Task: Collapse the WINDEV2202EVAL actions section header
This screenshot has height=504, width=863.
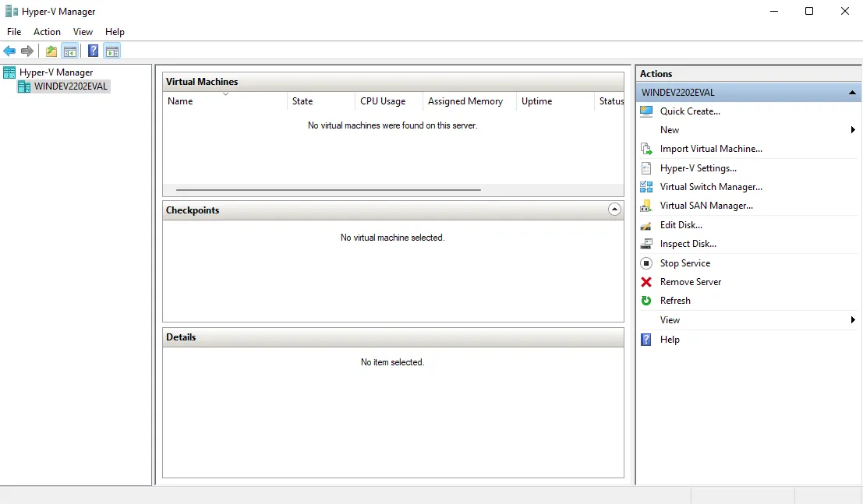Action: coord(852,93)
